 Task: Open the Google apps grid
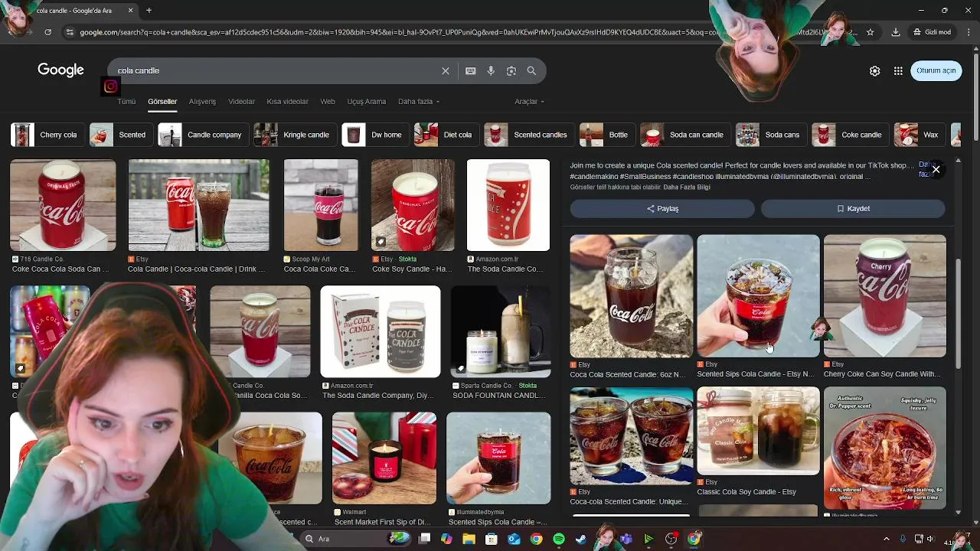(898, 70)
